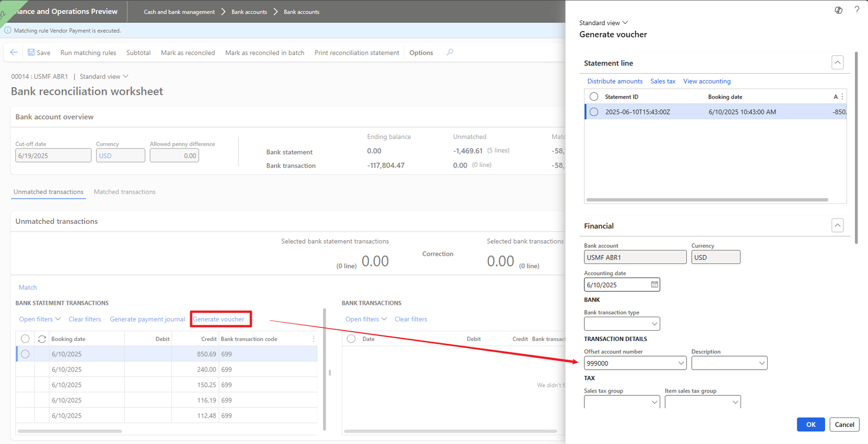Select the 850.69 credit row circle

(25, 354)
